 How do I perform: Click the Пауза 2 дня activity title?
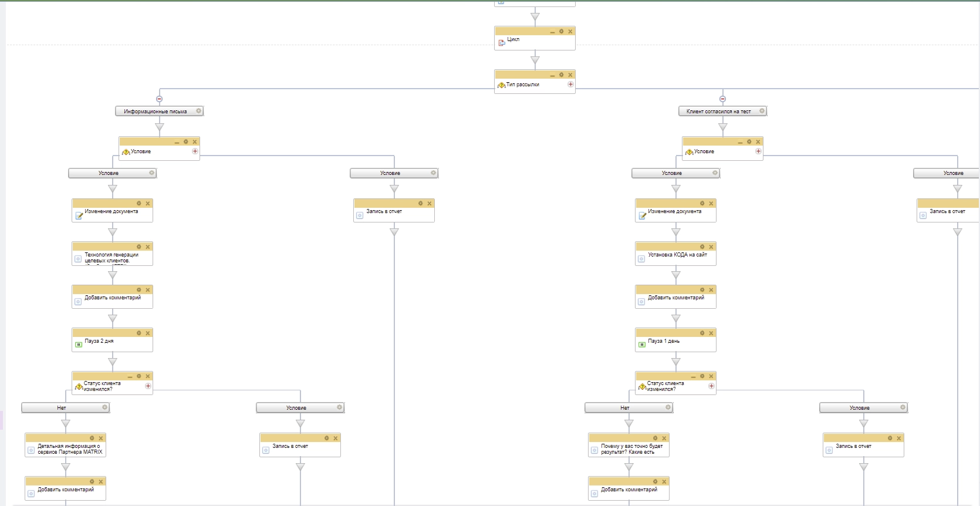[x=99, y=341]
